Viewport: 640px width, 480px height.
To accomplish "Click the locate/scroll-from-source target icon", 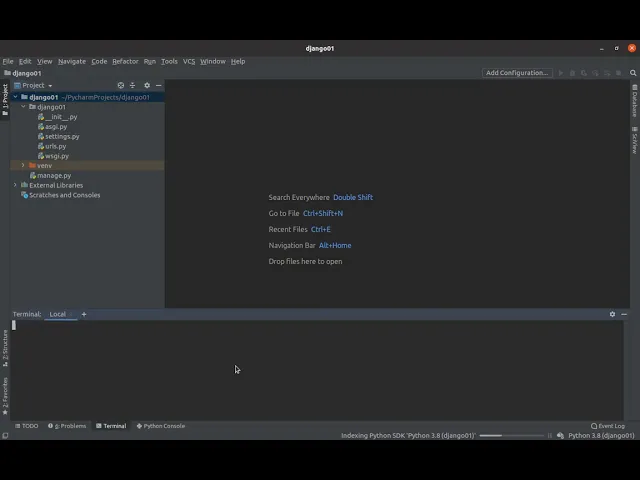I will (x=121, y=85).
